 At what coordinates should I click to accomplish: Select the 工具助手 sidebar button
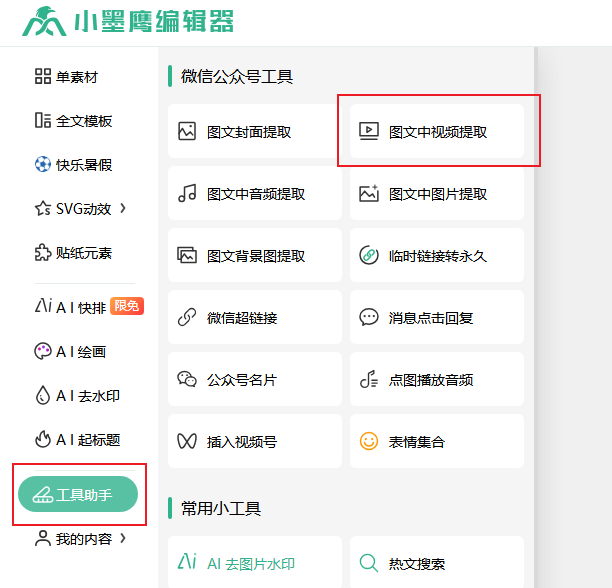point(78,494)
